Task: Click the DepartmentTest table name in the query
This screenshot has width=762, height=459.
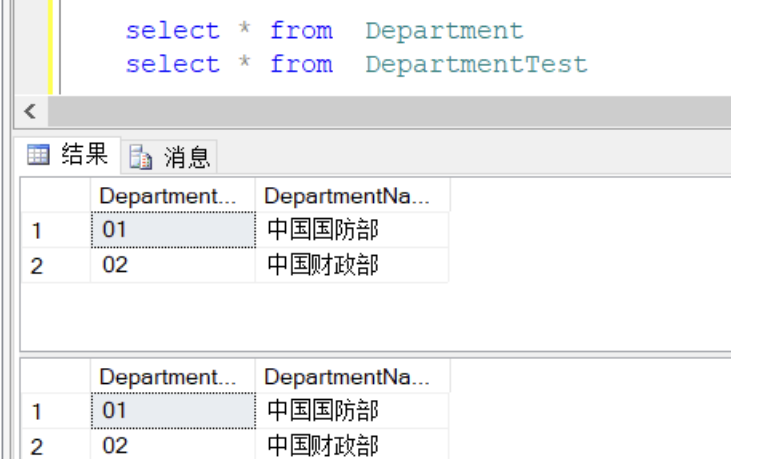Action: pyautogui.click(x=476, y=65)
